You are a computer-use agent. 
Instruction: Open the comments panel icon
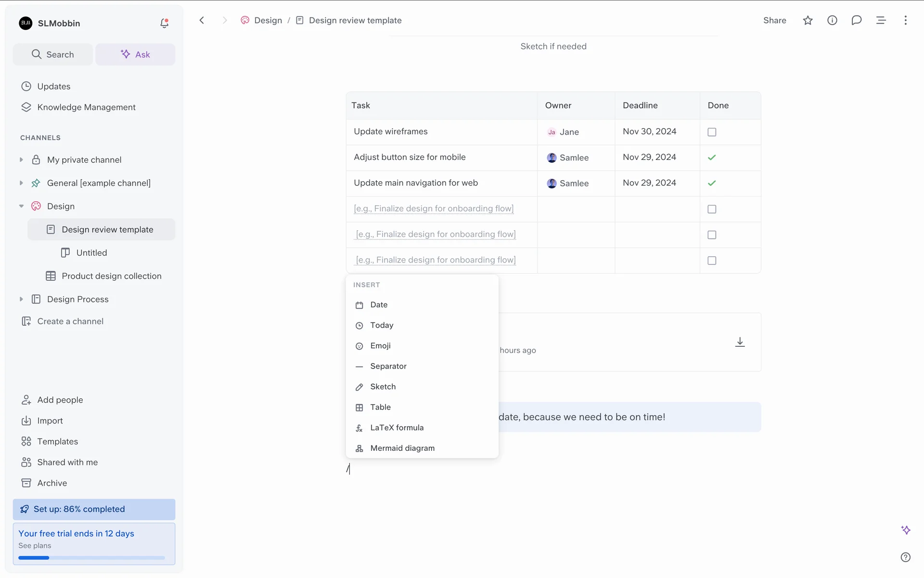[856, 20]
